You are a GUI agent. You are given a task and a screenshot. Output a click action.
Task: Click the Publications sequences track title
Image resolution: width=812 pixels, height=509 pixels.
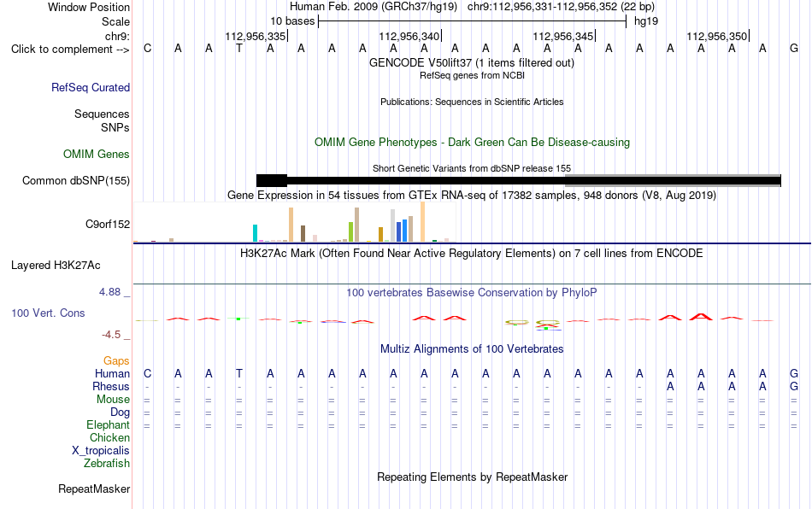[472, 102]
